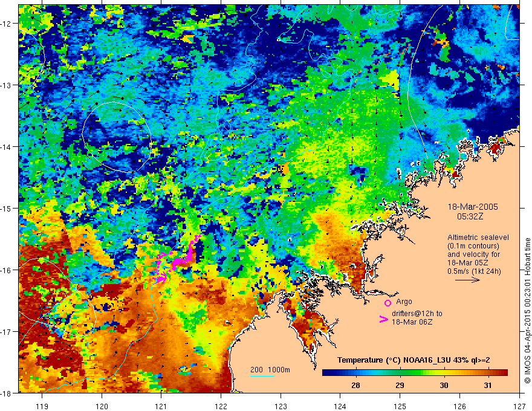Click the '18-Mar 06Z' drifter legend text

pos(412,322)
